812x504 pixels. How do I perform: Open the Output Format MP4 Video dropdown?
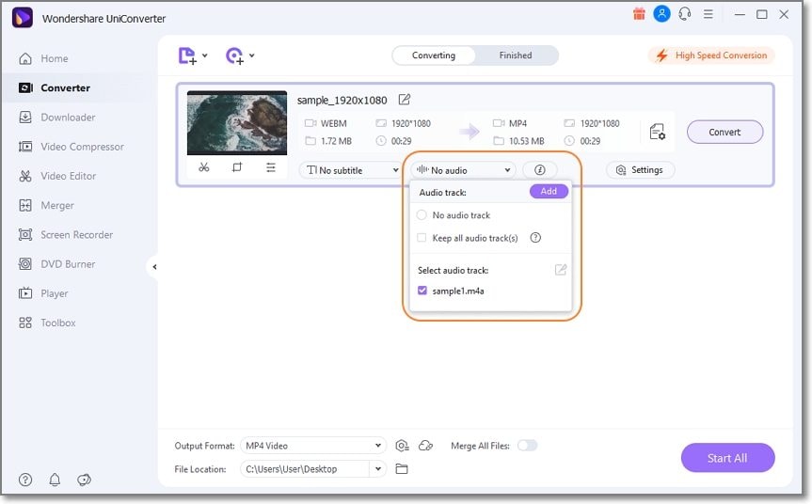click(313, 446)
